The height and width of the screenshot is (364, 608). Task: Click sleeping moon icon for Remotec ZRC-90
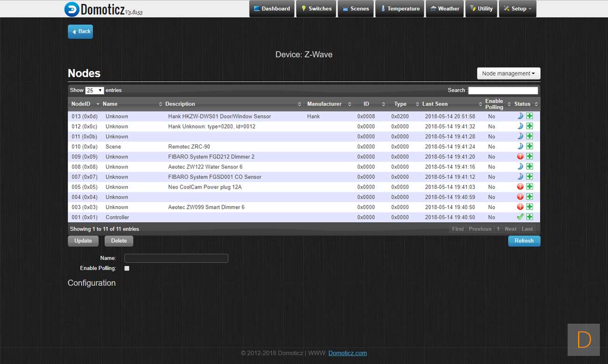520,146
